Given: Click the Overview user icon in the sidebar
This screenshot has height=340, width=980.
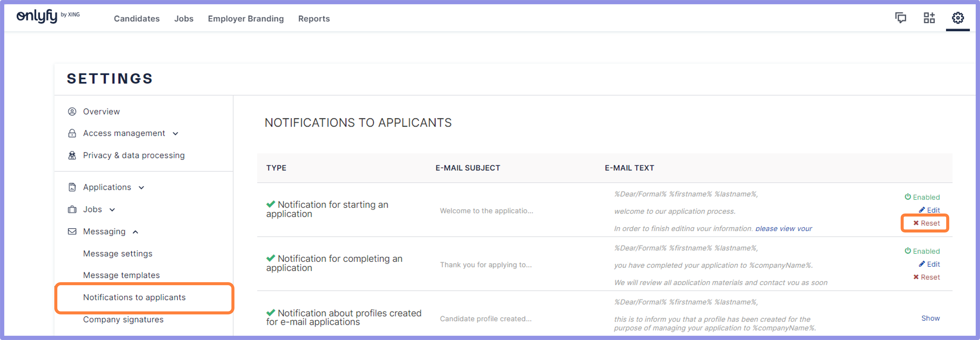Looking at the screenshot, I should coord(72,111).
